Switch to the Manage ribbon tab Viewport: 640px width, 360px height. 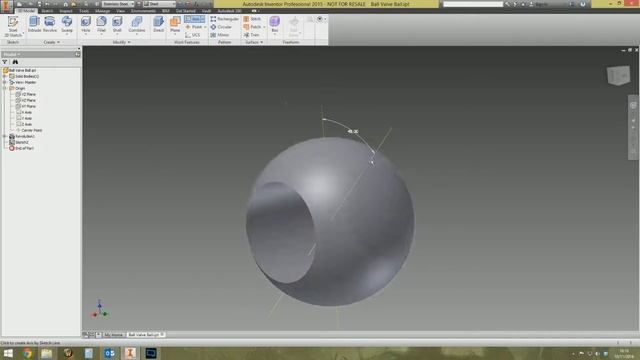(x=102, y=11)
